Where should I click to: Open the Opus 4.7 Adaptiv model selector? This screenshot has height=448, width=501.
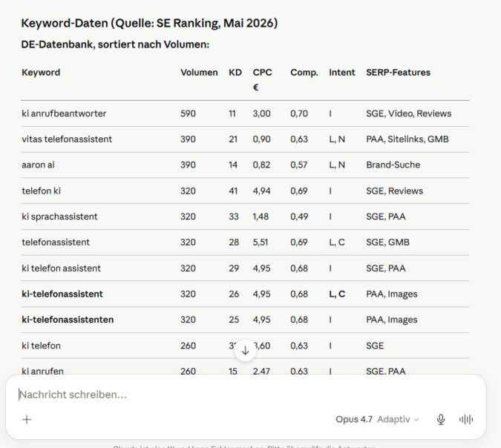pos(377,419)
